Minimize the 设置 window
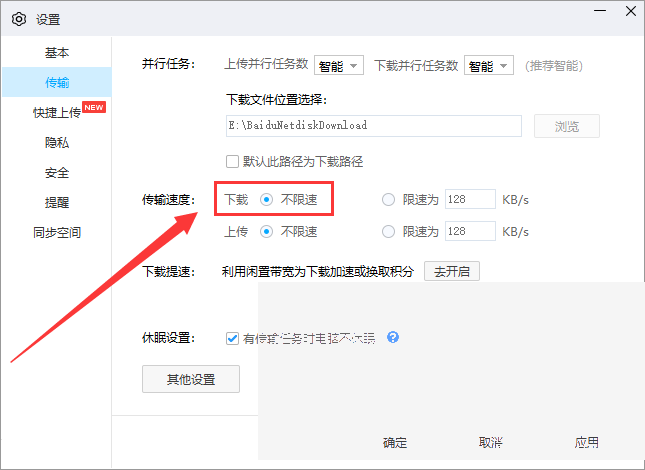The width and height of the screenshot is (645, 470). 600,11
